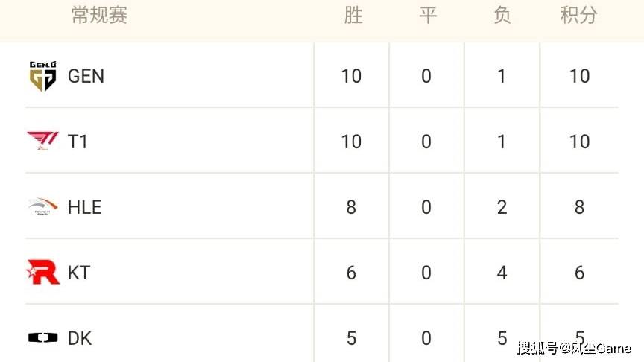Click GEN's points value 10

[x=578, y=76]
